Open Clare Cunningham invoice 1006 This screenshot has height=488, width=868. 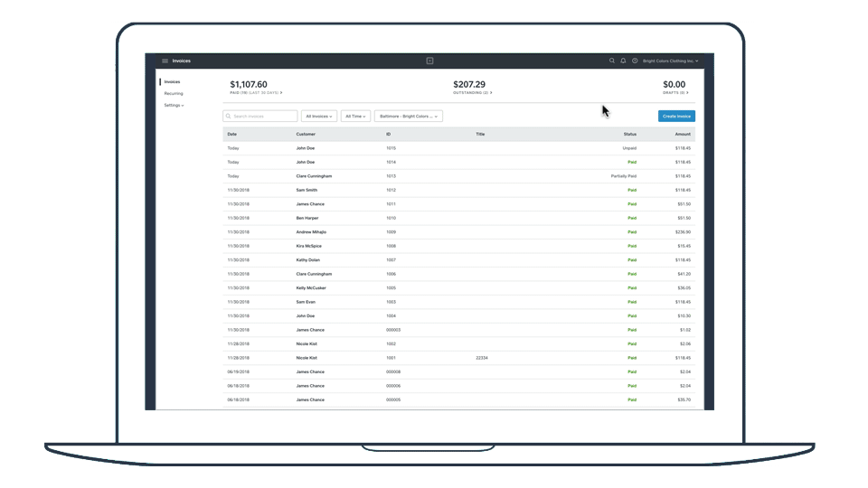coord(459,274)
